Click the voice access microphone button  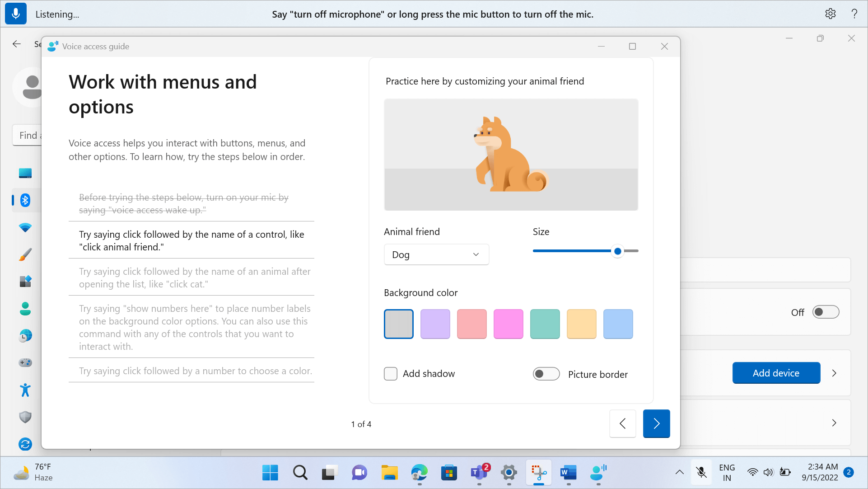[x=16, y=14]
